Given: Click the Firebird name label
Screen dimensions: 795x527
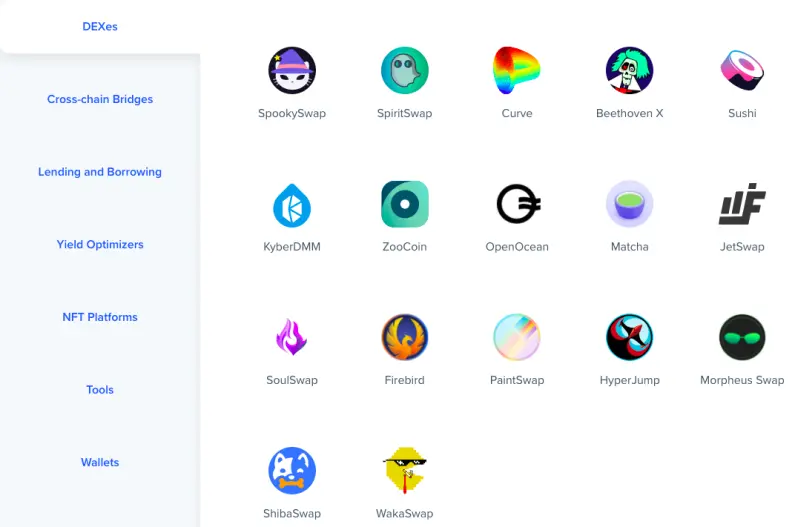Looking at the screenshot, I should [x=405, y=380].
